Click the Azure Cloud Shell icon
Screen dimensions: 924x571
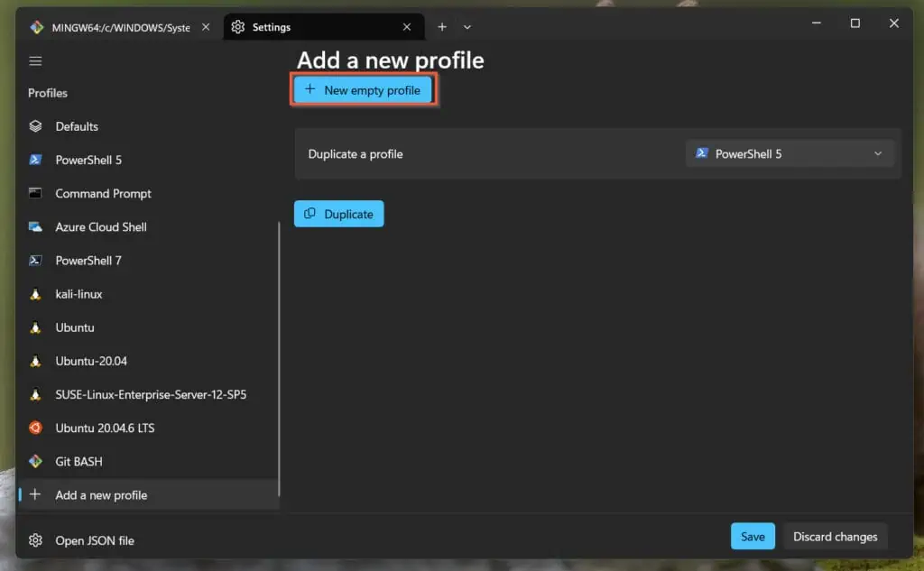coord(35,227)
